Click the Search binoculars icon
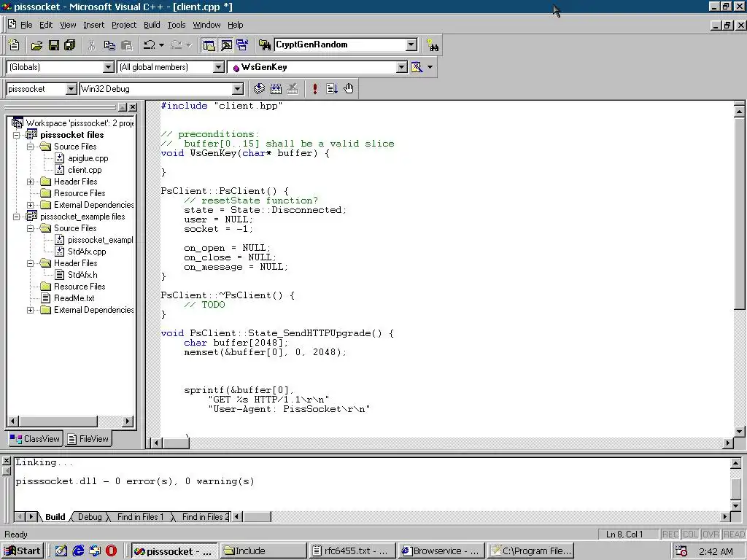 tap(433, 45)
